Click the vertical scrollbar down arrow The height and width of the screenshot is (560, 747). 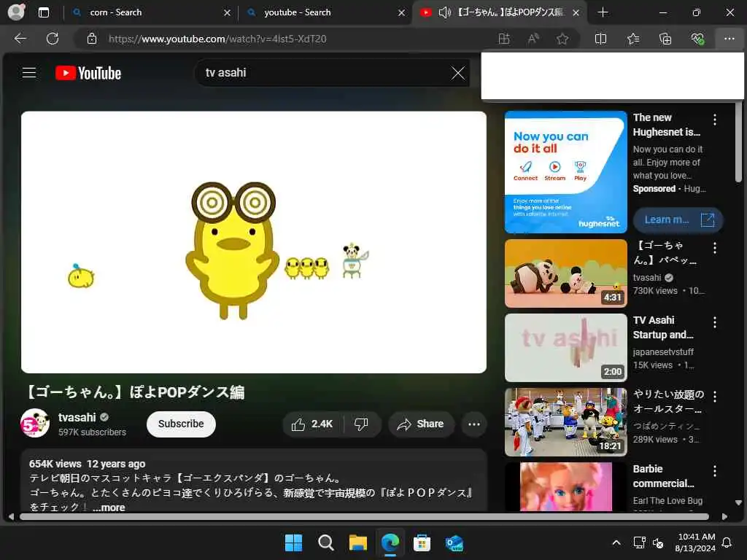[x=738, y=502]
